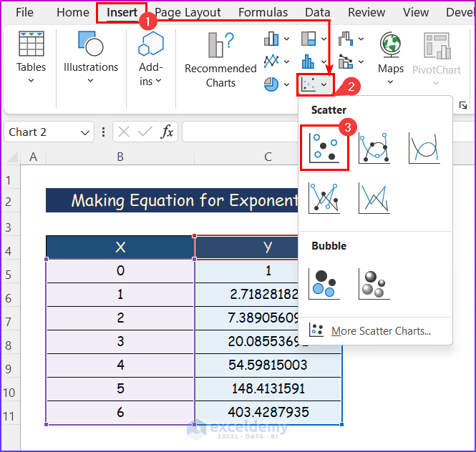Open the File tab
This screenshot has height=452, width=476.
coord(24,12)
